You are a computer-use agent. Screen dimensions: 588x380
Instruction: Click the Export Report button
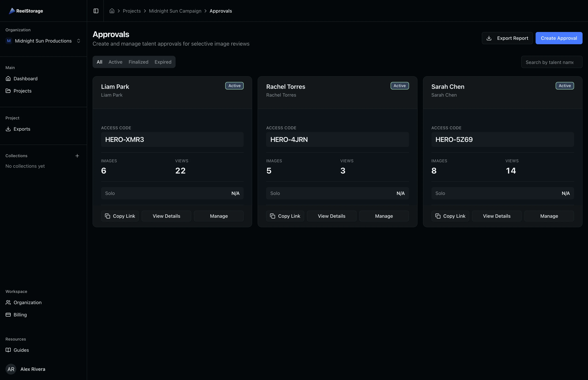507,38
